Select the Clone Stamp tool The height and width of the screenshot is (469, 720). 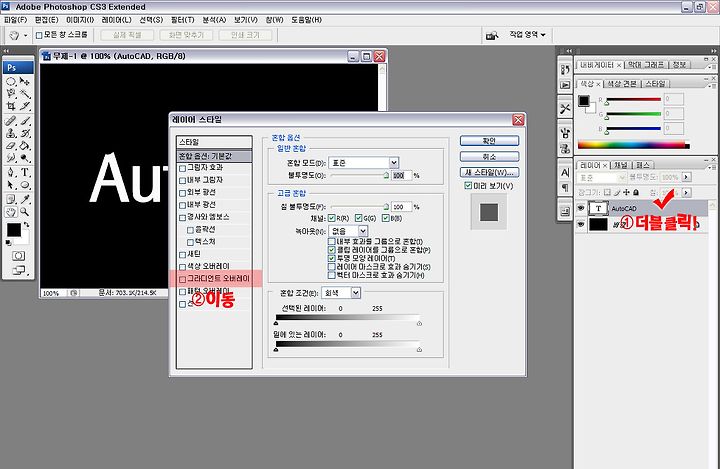(11, 134)
